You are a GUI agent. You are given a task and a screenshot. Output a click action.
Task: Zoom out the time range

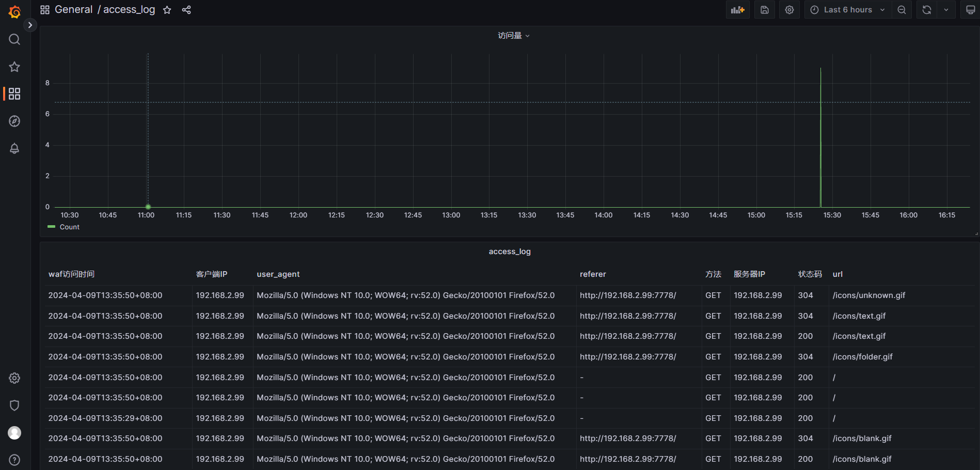click(902, 10)
